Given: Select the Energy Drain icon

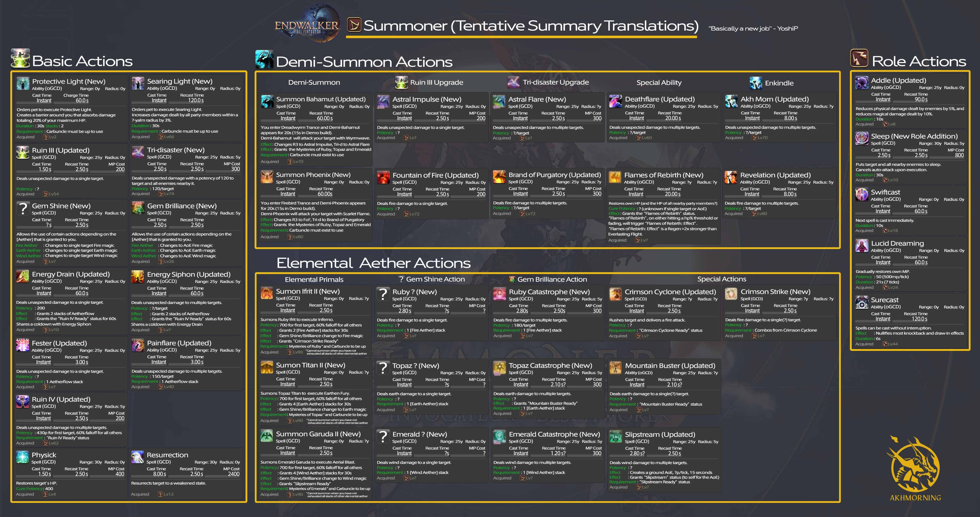Looking at the screenshot, I should [x=23, y=276].
